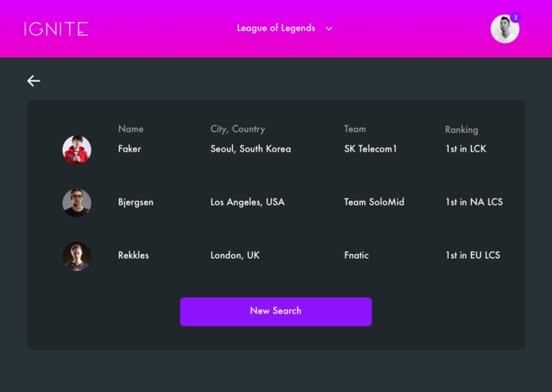
Task: Click the City, Country column header
Action: pos(237,129)
